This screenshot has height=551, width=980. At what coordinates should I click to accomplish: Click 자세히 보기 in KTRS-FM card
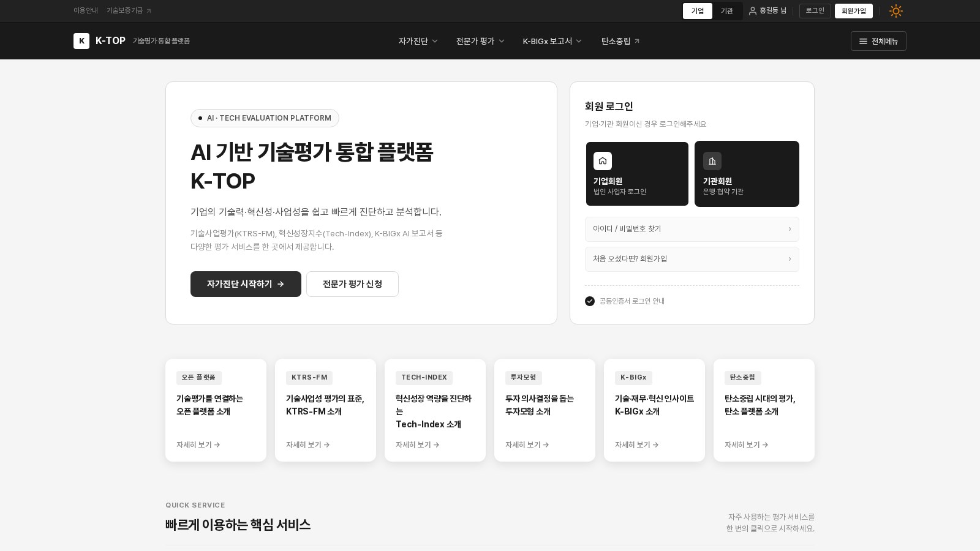308,445
